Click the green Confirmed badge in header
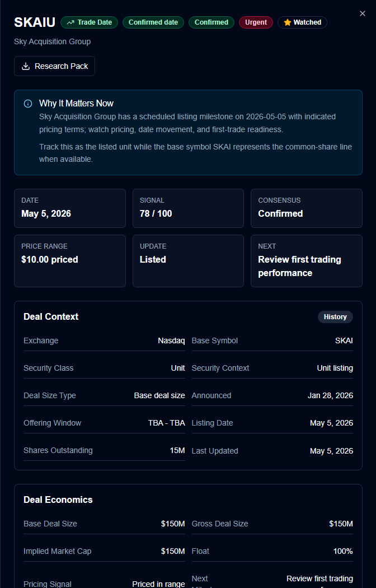This screenshot has width=376, height=588. (x=211, y=22)
